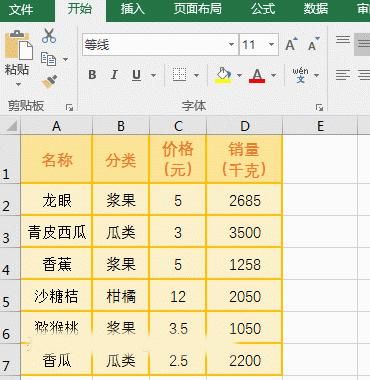Select cell with value 3.5

coord(178,327)
